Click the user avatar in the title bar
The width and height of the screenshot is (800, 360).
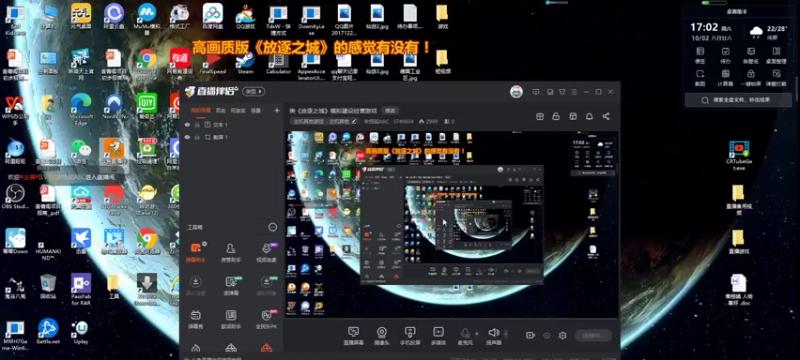tap(516, 92)
